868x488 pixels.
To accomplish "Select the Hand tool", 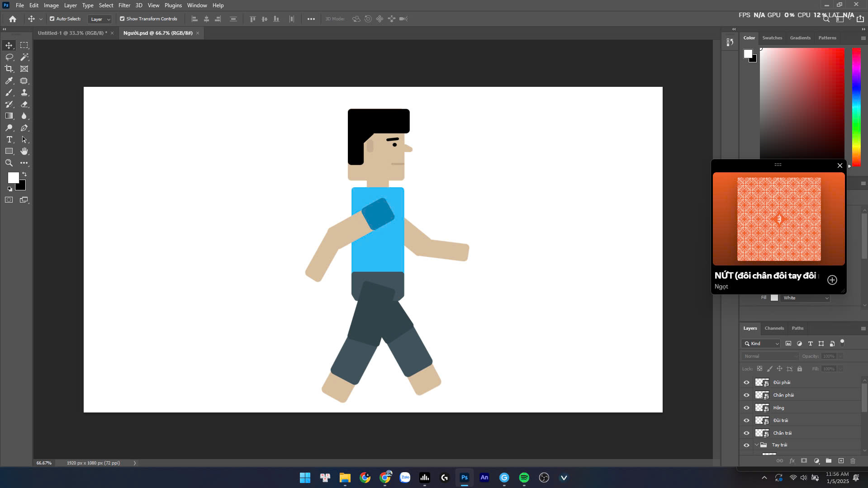I will (24, 151).
